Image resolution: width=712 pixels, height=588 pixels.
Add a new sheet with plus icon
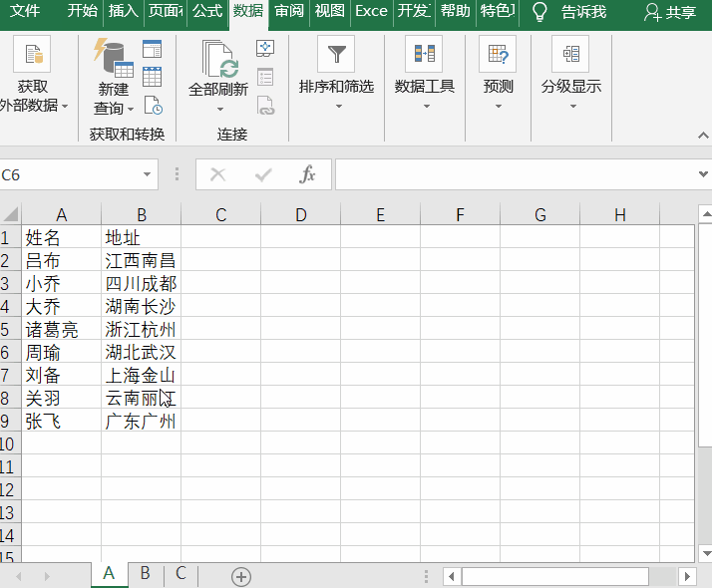pyautogui.click(x=241, y=577)
